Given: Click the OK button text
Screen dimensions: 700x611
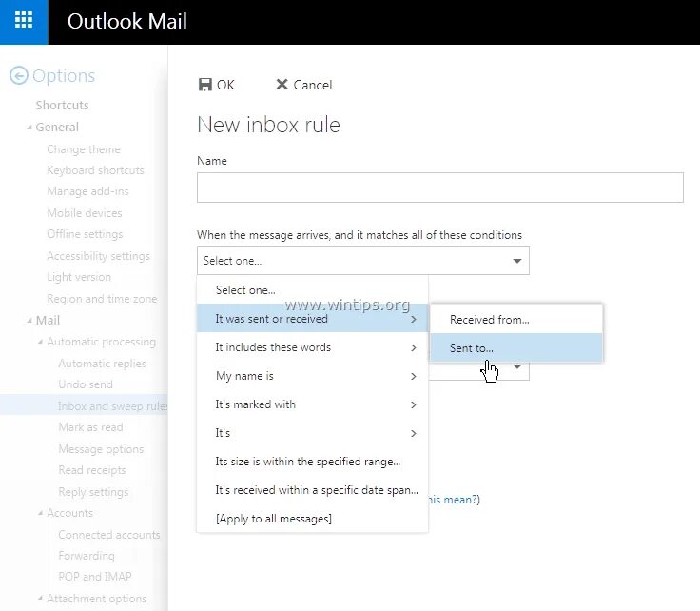Looking at the screenshot, I should coord(225,85).
